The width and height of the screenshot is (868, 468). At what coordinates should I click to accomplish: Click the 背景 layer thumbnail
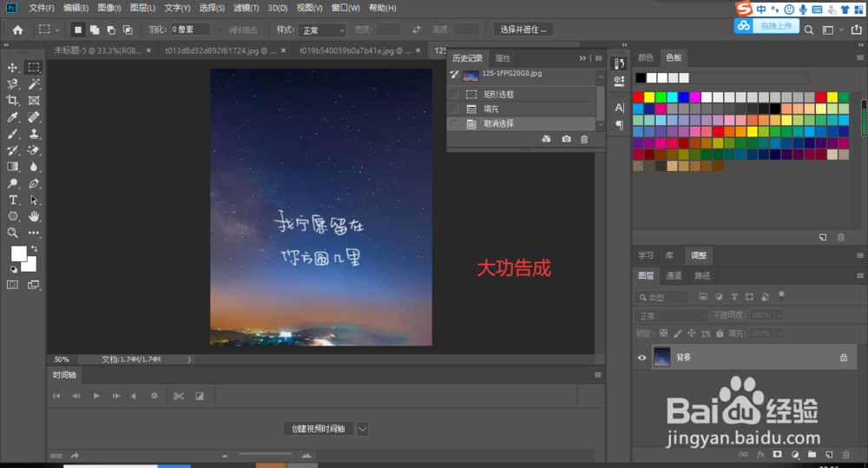point(661,358)
